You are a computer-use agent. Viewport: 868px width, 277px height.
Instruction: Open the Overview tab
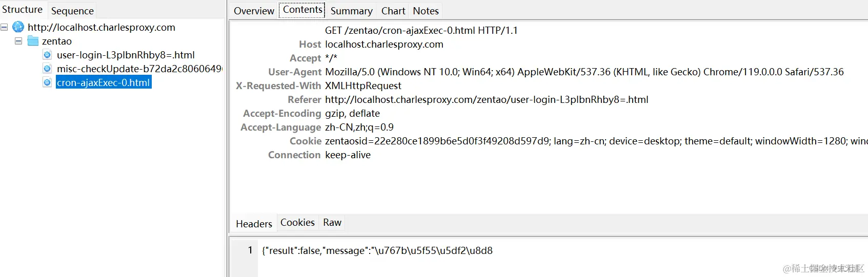(254, 11)
